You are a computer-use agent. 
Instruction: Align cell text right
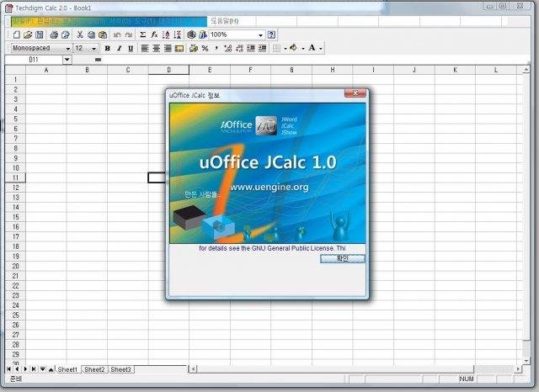pos(168,49)
